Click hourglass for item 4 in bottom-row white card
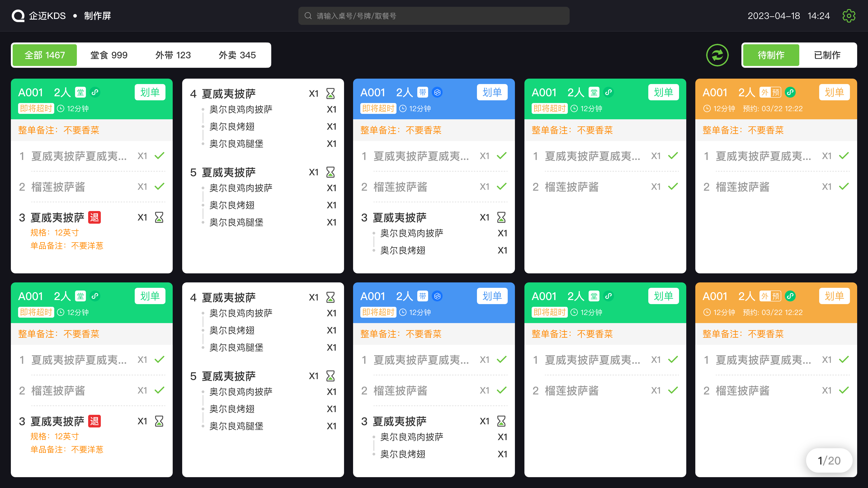The height and width of the screenshot is (488, 868). click(330, 297)
